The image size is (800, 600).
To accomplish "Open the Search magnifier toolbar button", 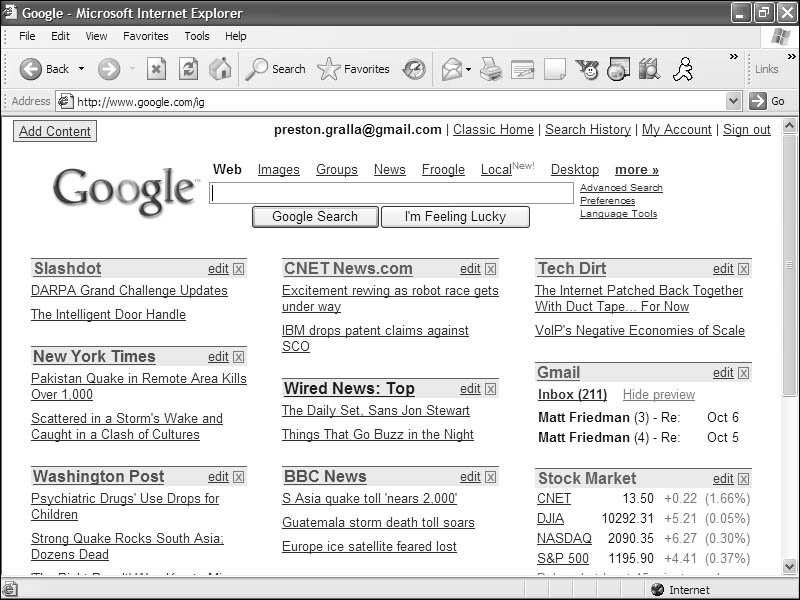I will pos(276,69).
